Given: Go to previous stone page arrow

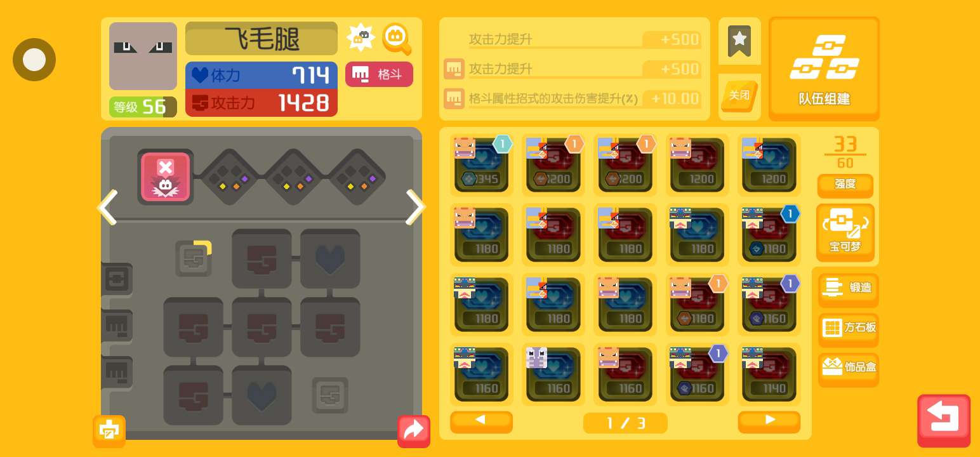Looking at the screenshot, I should 481,421.
